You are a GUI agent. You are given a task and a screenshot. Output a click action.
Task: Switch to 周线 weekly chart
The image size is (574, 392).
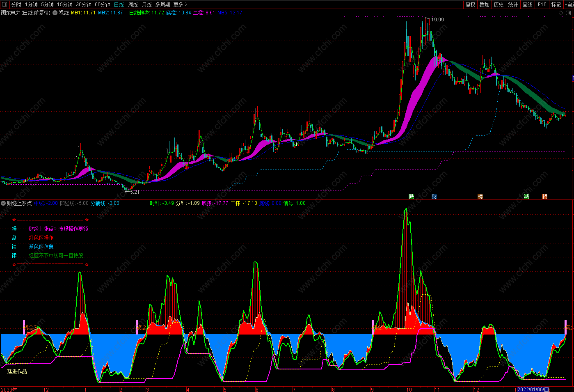tap(133, 5)
